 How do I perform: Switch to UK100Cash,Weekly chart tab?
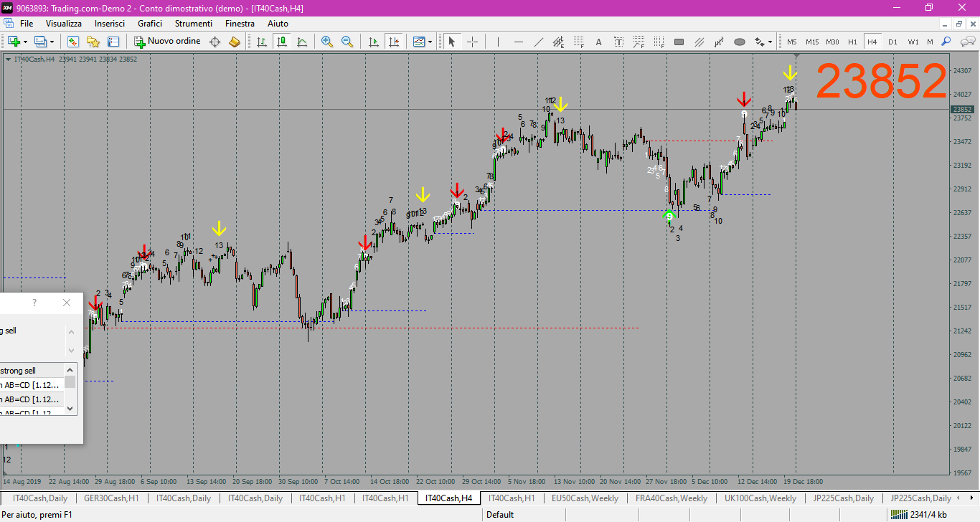point(760,498)
